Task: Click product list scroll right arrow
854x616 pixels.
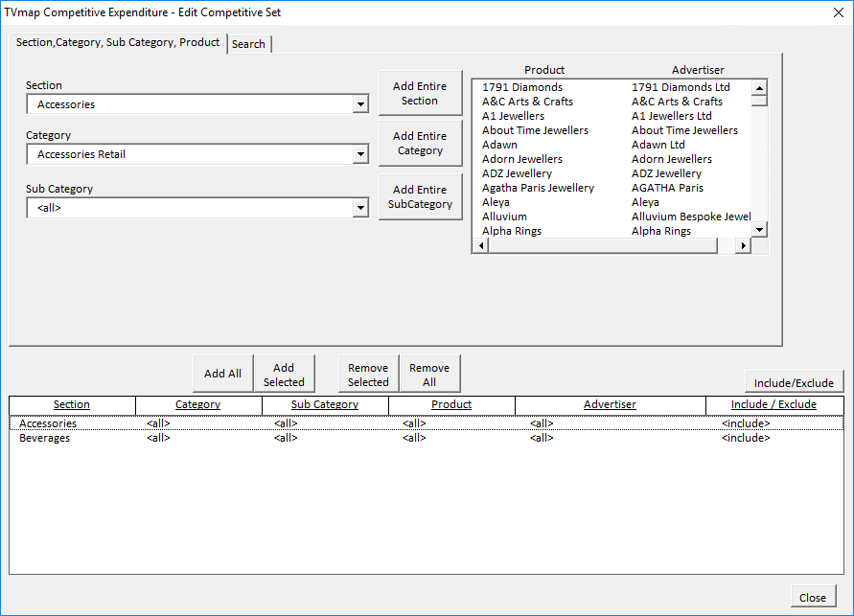Action: pyautogui.click(x=743, y=245)
